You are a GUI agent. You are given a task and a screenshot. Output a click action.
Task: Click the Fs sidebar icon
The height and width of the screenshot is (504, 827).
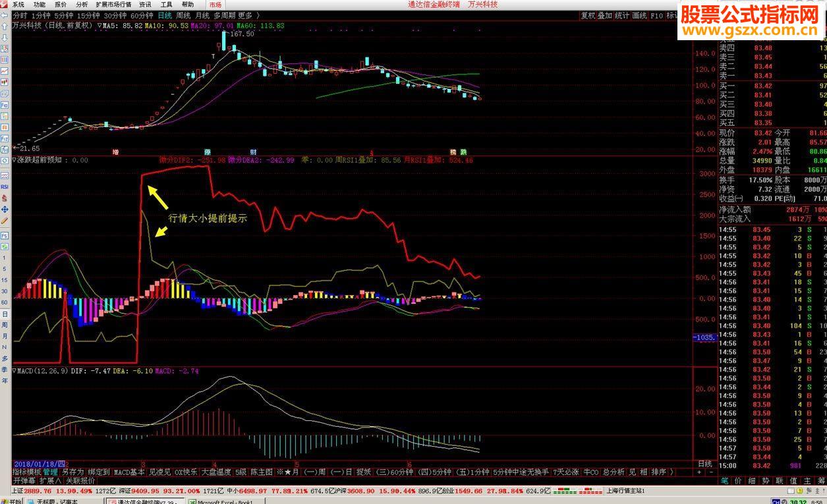[5, 236]
